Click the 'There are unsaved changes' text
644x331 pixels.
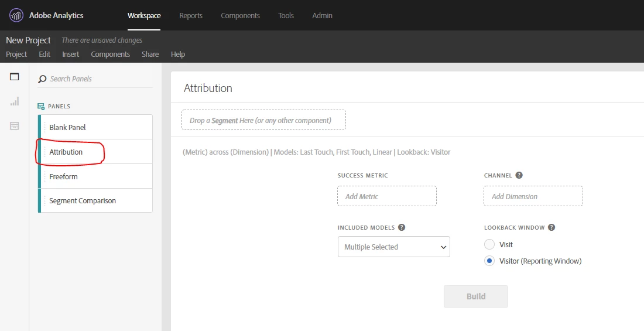coord(102,40)
